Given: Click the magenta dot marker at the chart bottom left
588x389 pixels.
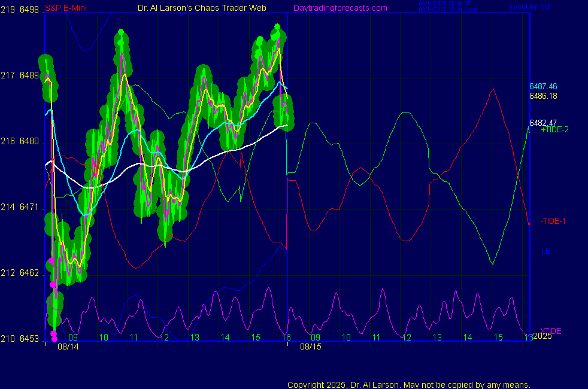Looking at the screenshot, I should (54, 334).
